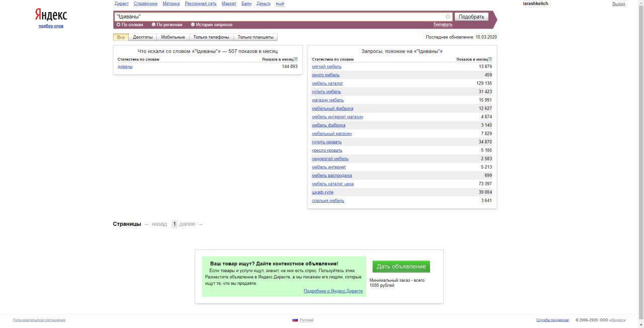Click 'Русский' language link in footer

(x=306, y=320)
